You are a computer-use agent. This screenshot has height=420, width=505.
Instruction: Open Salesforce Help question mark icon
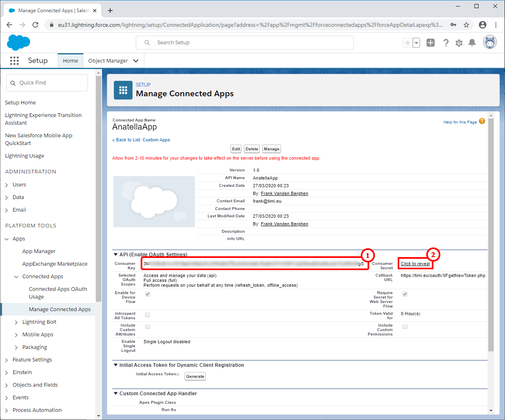tap(446, 43)
